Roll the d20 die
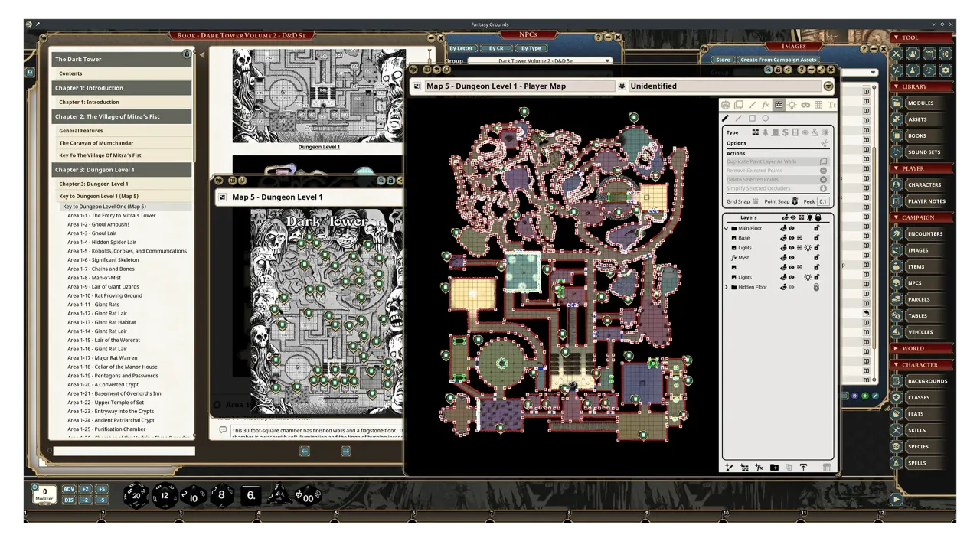The width and height of the screenshot is (980, 551). pyautogui.click(x=137, y=495)
